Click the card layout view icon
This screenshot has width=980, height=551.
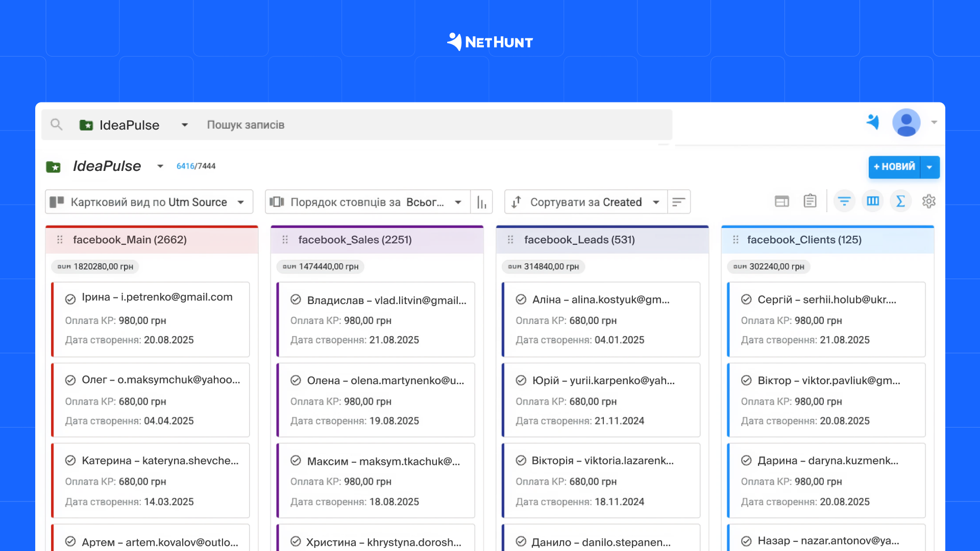(781, 202)
